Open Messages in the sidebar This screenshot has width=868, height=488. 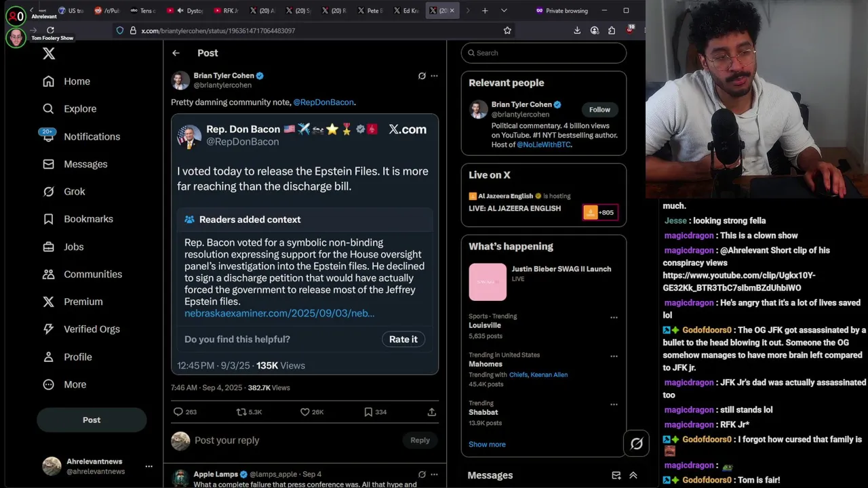pyautogui.click(x=75, y=164)
